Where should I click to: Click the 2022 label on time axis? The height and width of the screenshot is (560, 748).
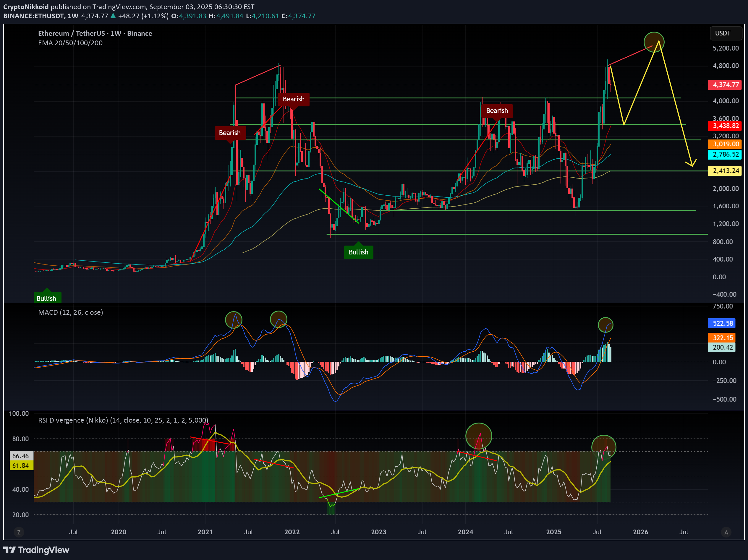pos(292,532)
